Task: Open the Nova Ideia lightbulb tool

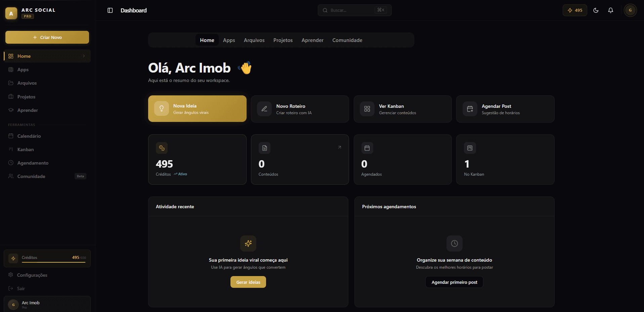Action: (162, 108)
